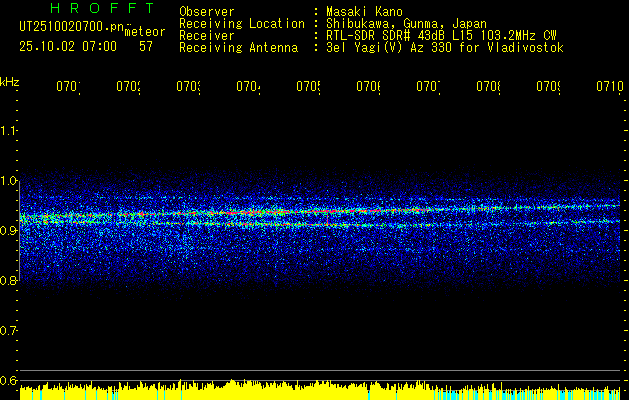Click the kHz axis unit label

pyautogui.click(x=10, y=81)
